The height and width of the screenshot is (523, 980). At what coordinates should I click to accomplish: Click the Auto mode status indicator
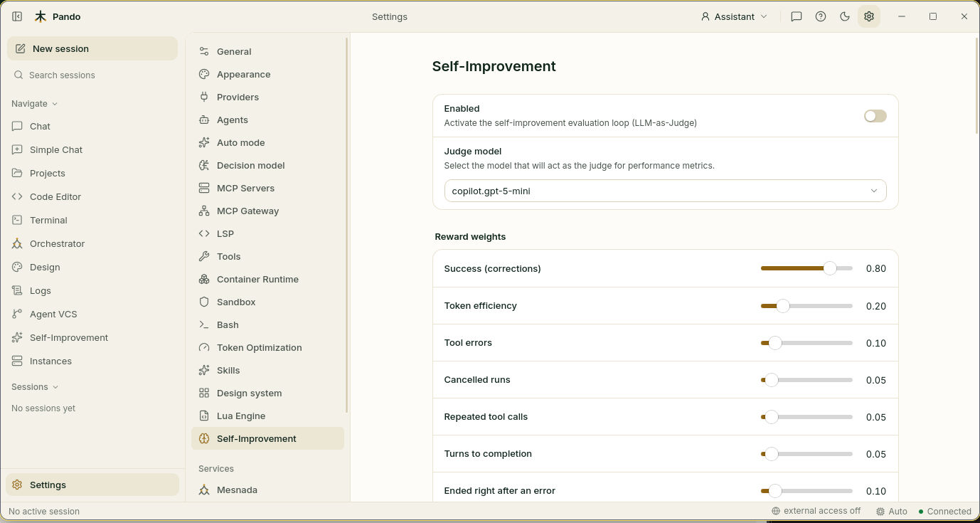[x=892, y=511]
